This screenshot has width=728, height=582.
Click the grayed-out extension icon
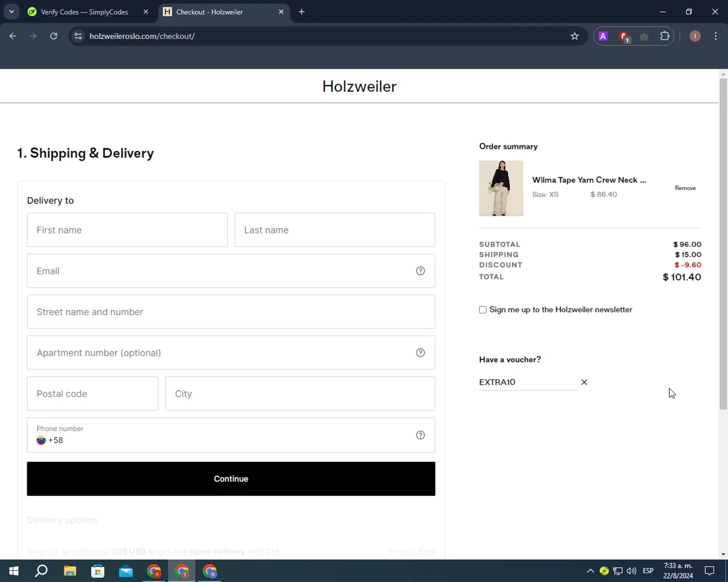click(644, 36)
